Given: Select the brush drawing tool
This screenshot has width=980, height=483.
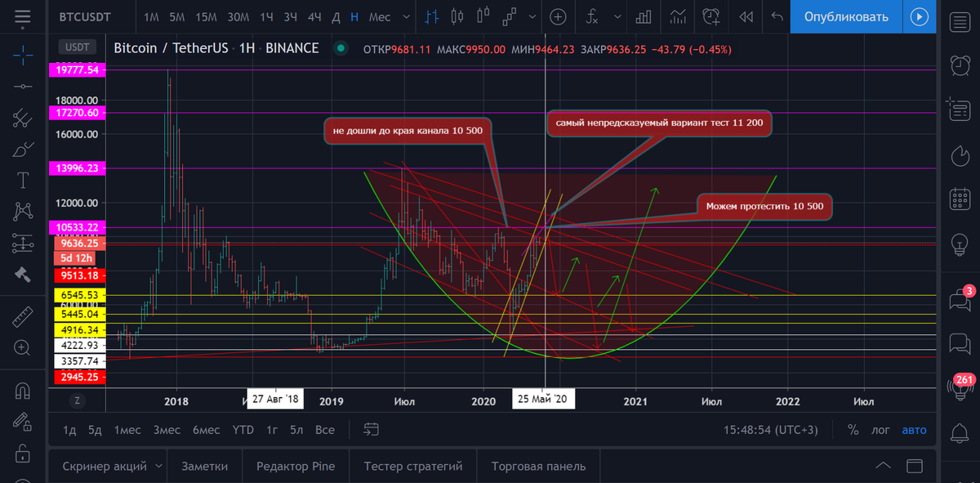Looking at the screenshot, I should point(22,150).
